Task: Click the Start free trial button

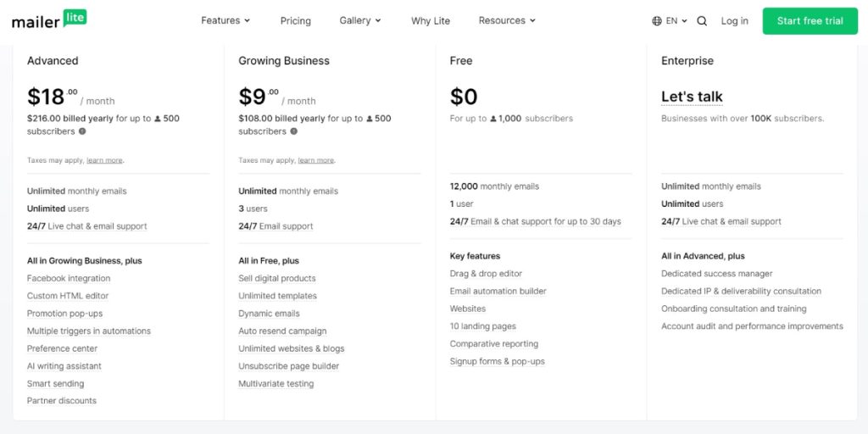Action: click(810, 21)
